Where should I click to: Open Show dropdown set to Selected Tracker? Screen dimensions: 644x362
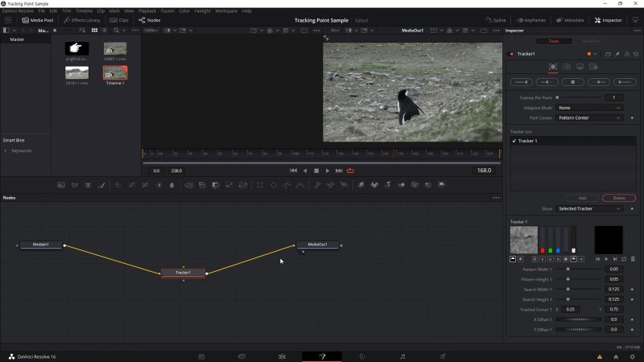(589, 208)
